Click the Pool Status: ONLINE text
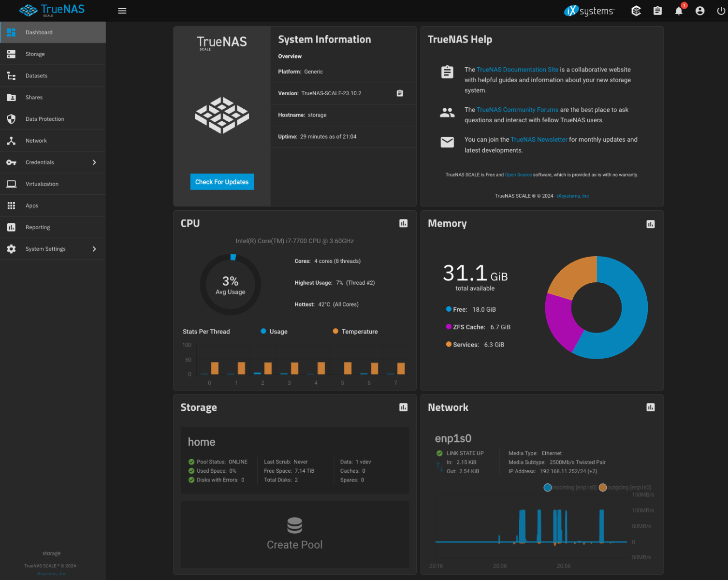The height and width of the screenshot is (580, 728). click(x=222, y=462)
